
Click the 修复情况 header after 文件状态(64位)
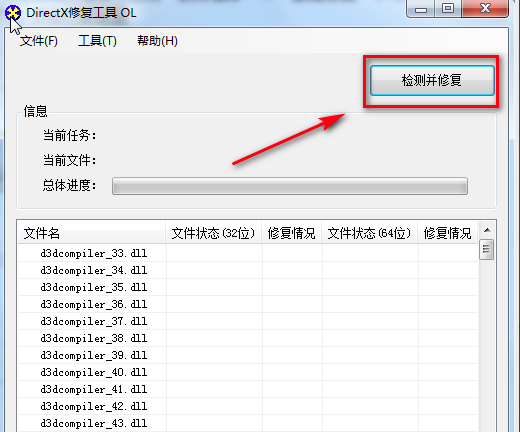click(x=447, y=233)
